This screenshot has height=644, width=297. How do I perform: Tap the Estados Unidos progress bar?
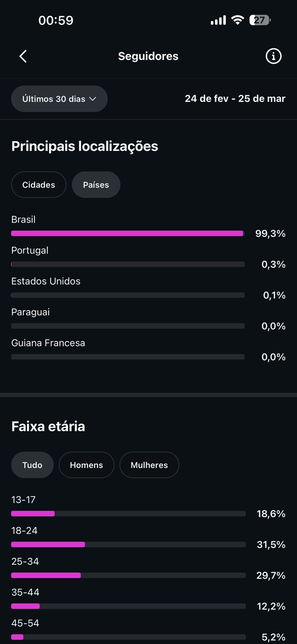tap(128, 295)
